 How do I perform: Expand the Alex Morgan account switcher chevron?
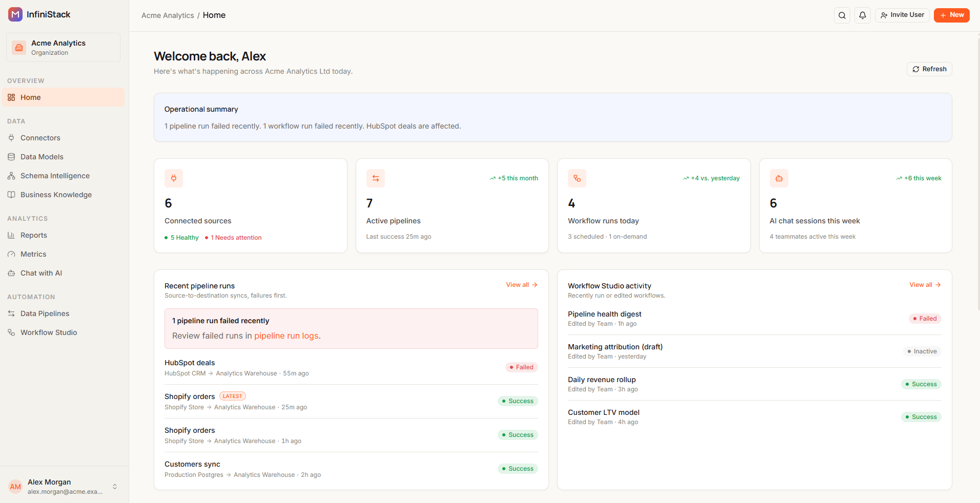(x=115, y=487)
